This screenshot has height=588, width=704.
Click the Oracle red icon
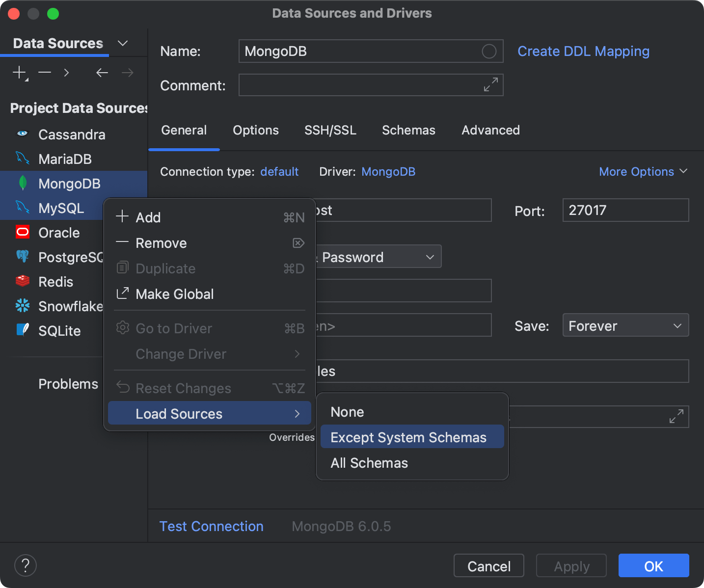pyautogui.click(x=23, y=232)
